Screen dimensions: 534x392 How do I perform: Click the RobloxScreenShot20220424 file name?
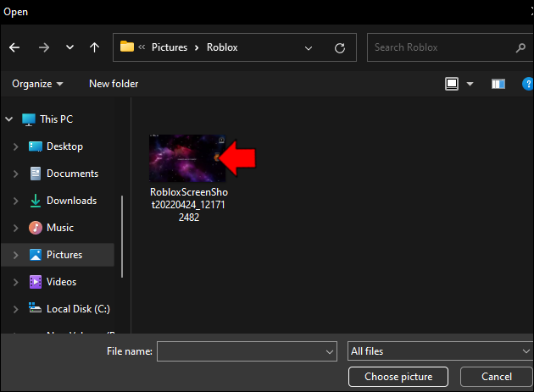[189, 205]
